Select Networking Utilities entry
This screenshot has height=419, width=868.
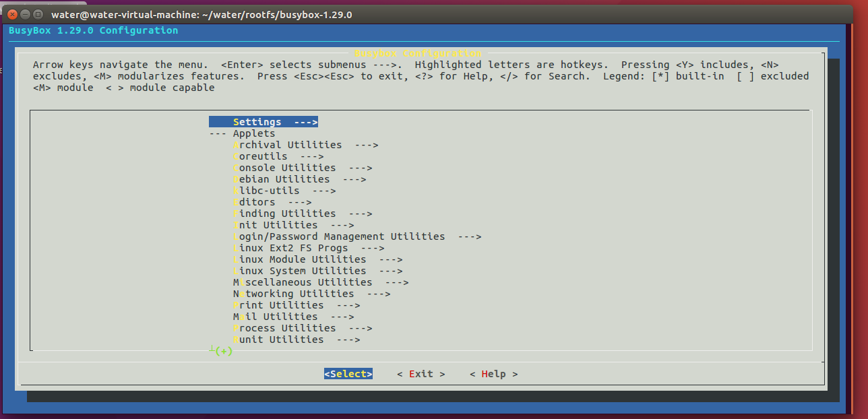pos(311,294)
